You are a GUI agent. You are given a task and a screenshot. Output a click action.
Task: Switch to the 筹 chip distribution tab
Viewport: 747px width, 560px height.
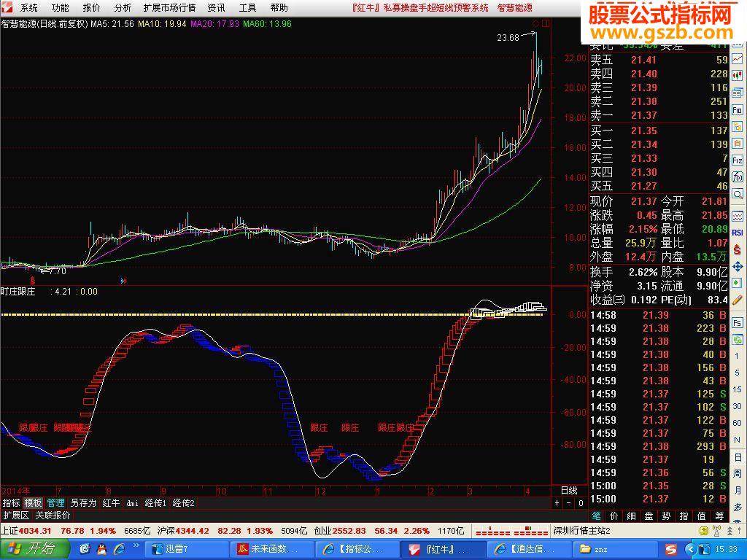tap(719, 516)
